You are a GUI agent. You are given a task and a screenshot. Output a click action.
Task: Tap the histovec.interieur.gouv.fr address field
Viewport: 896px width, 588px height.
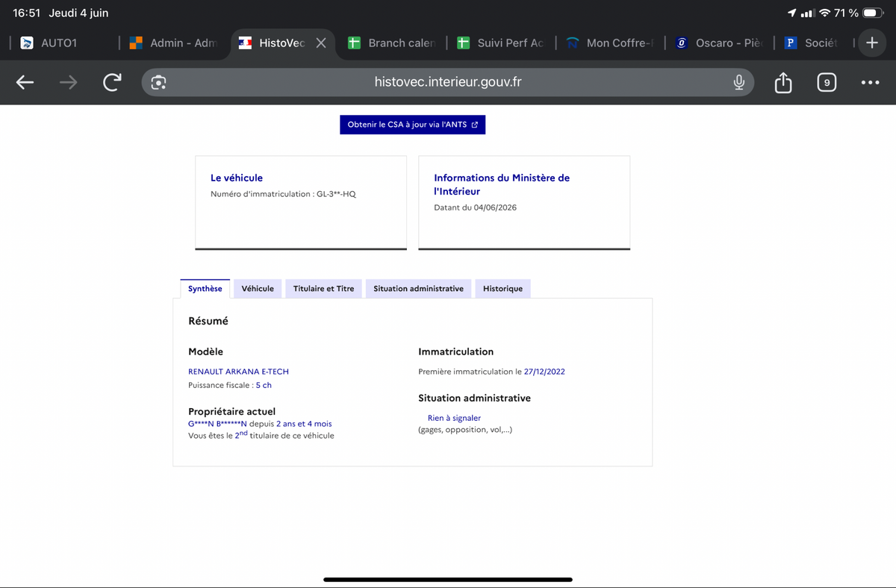tap(448, 83)
